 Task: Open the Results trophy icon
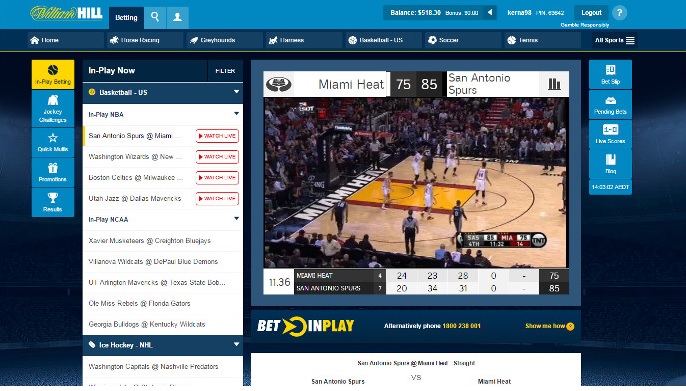52,202
